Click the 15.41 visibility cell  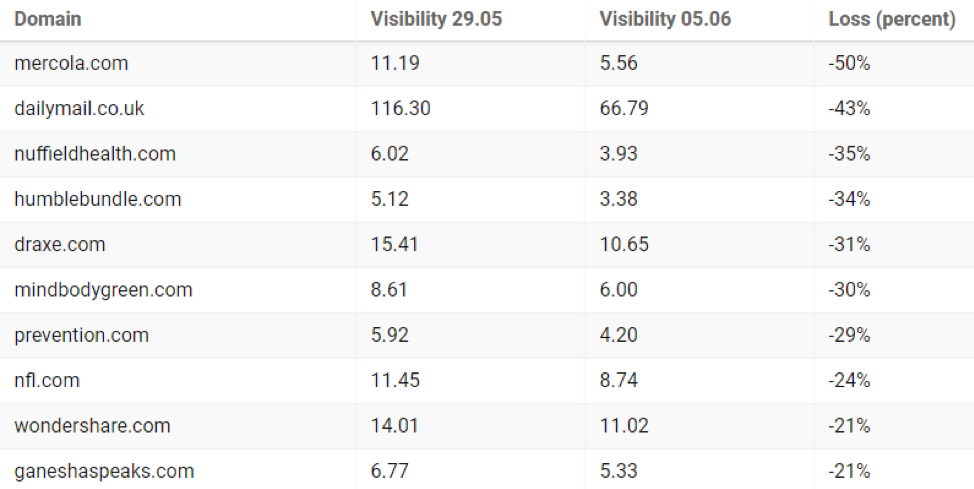(x=394, y=244)
